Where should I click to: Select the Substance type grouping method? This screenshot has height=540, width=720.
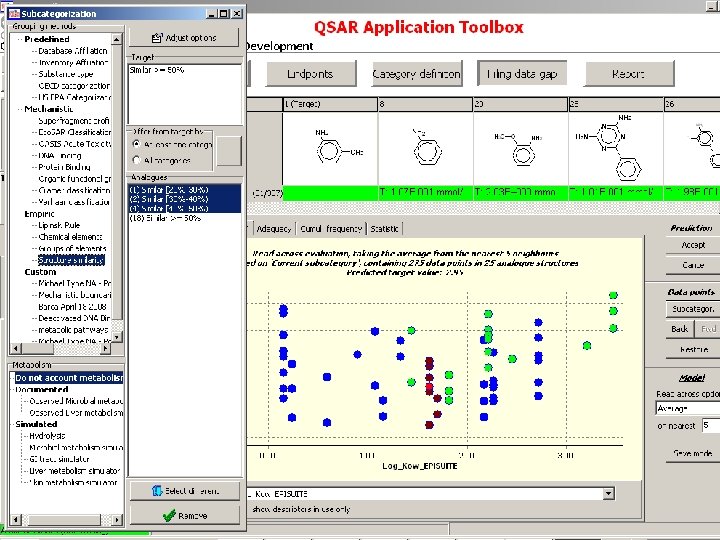(66, 74)
